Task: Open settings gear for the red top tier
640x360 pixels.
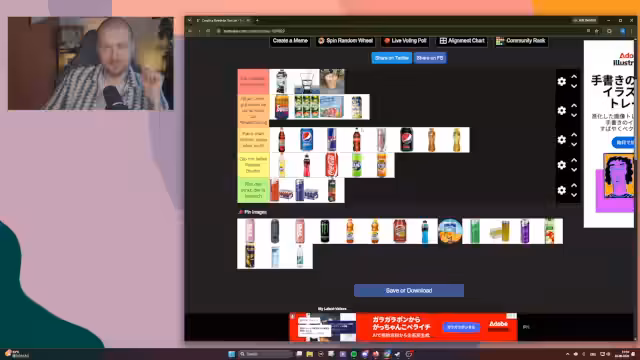Action: tap(562, 81)
